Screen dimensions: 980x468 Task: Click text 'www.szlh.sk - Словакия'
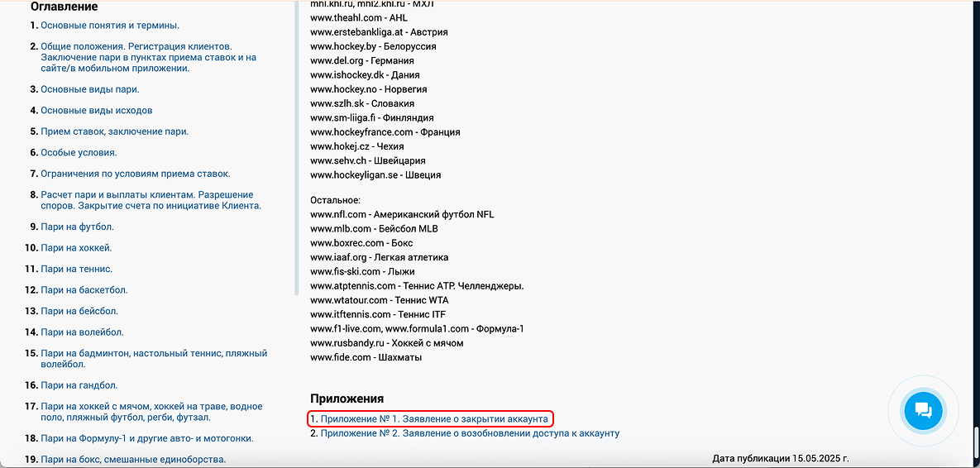[x=362, y=103]
